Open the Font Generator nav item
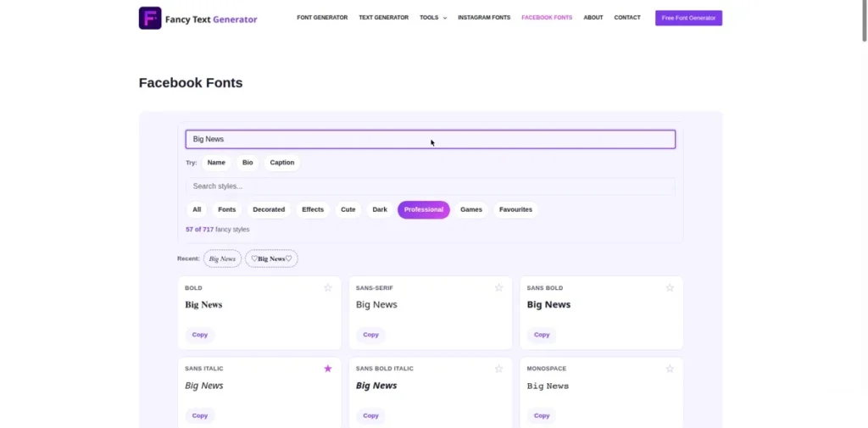The height and width of the screenshot is (428, 868). click(x=322, y=18)
